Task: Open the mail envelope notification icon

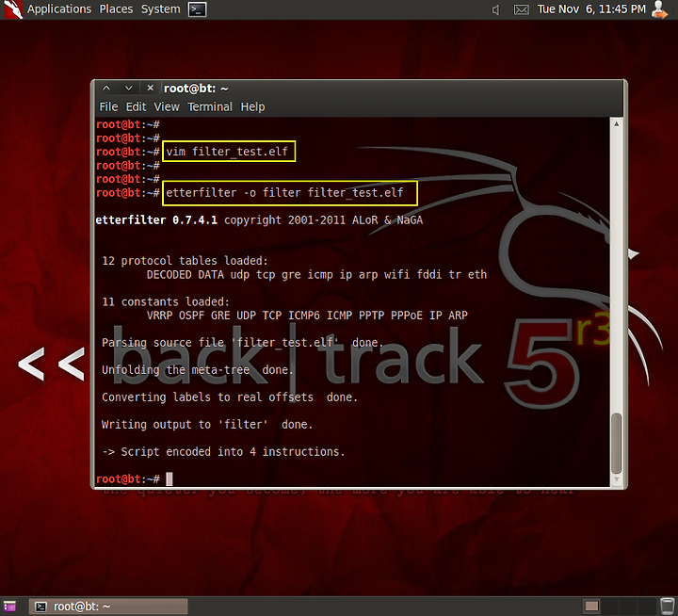Action: (x=521, y=9)
